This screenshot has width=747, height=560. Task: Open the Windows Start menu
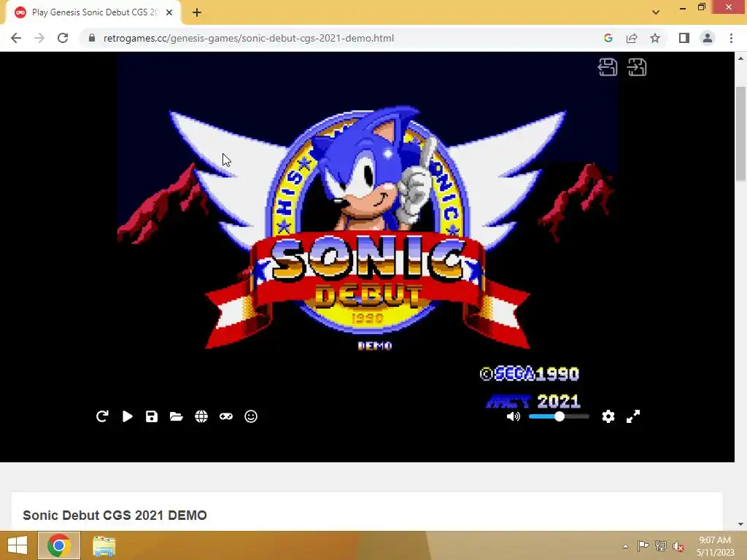tap(18, 545)
